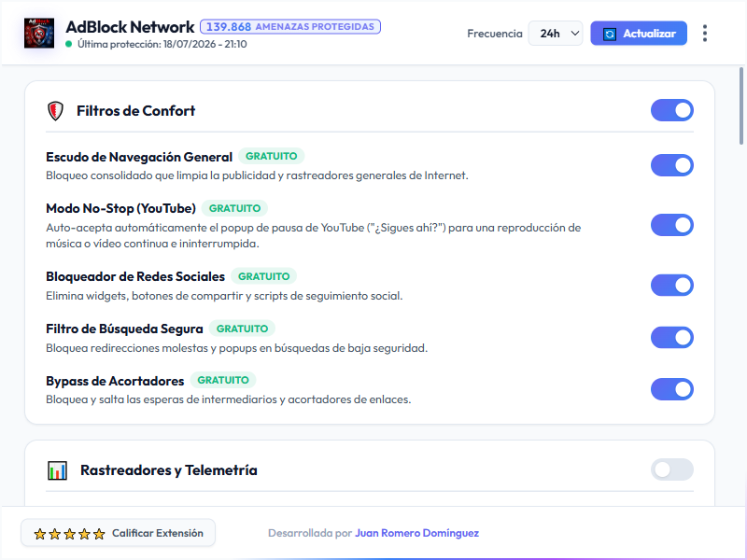This screenshot has height=560, width=747.
Task: Click GRATUITO badge beside Filtro de Búsqueda Segura
Action: (x=242, y=329)
